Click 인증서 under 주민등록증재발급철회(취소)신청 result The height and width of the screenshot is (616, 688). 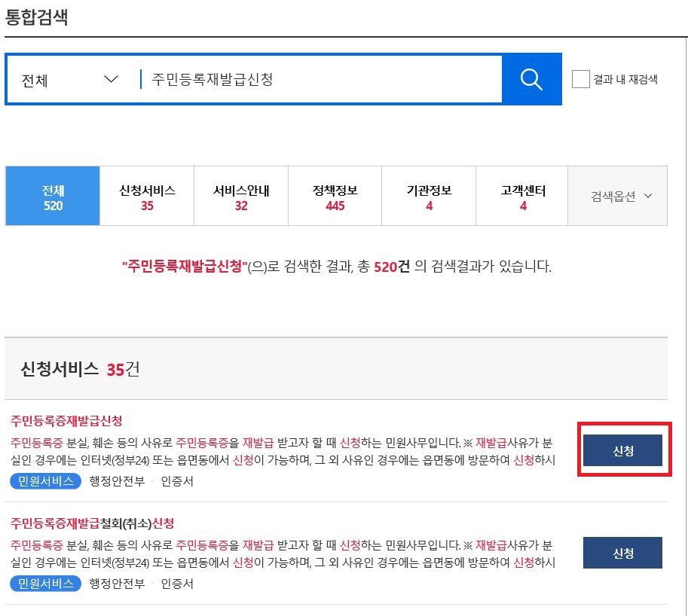(177, 584)
